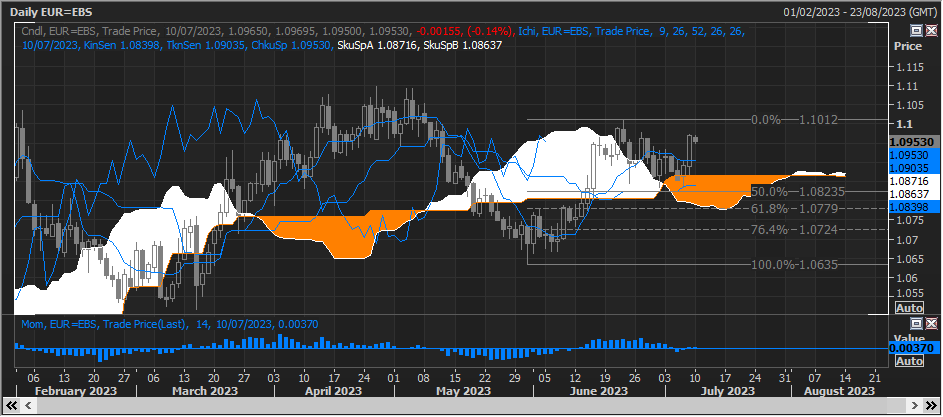The height and width of the screenshot is (417, 943).
Task: Click the grey 1.09530 last price tag
Action: tap(913, 141)
